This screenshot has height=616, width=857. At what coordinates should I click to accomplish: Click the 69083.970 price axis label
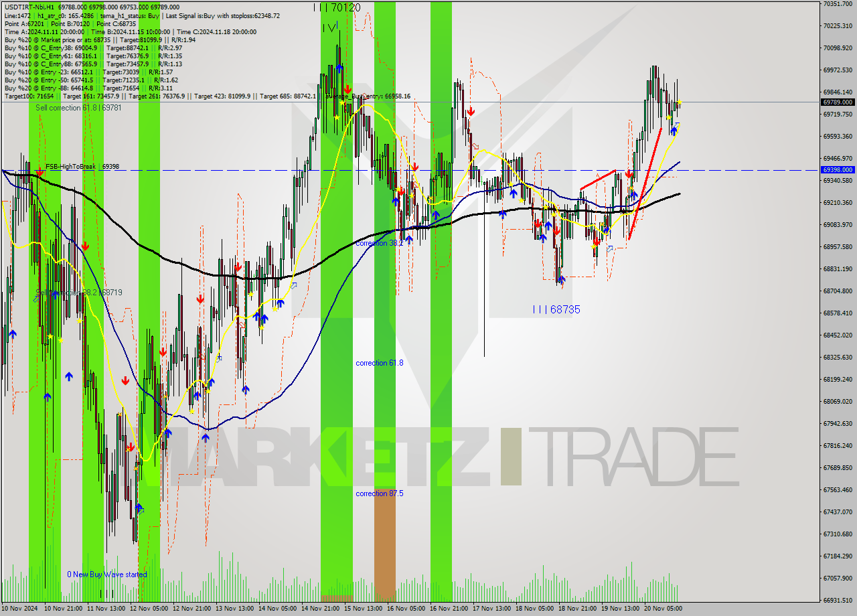point(838,224)
